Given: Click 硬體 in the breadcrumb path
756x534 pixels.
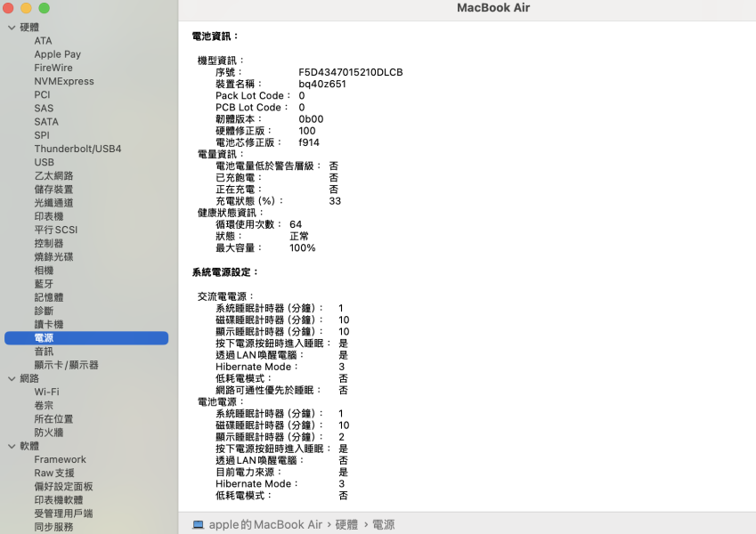Looking at the screenshot, I should pos(346,524).
